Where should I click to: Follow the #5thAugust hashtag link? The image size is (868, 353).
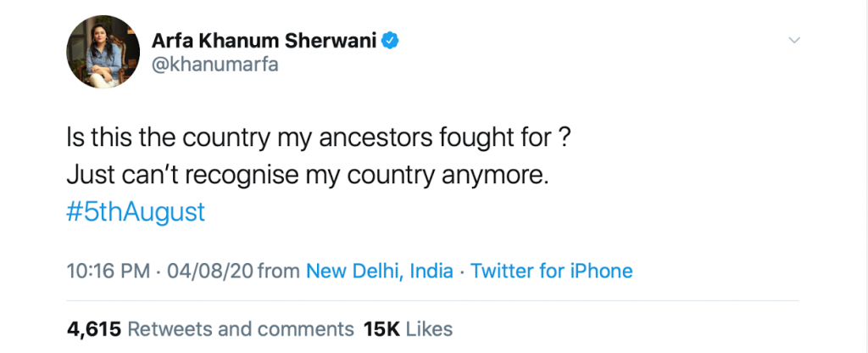click(x=136, y=211)
